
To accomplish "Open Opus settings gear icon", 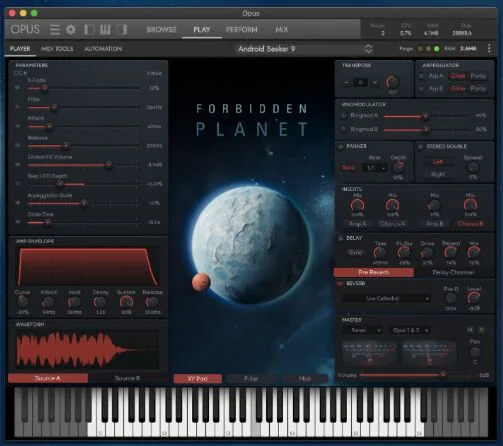I will (x=71, y=30).
